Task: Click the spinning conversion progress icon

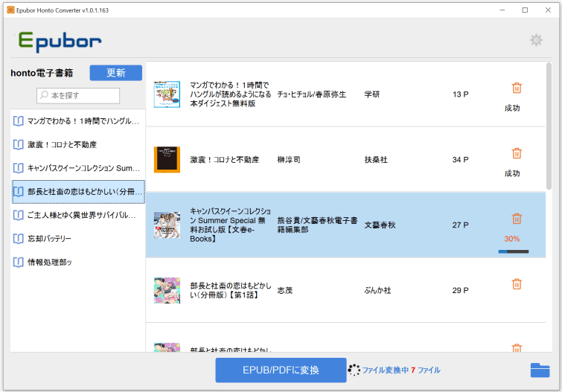Action: click(x=354, y=370)
